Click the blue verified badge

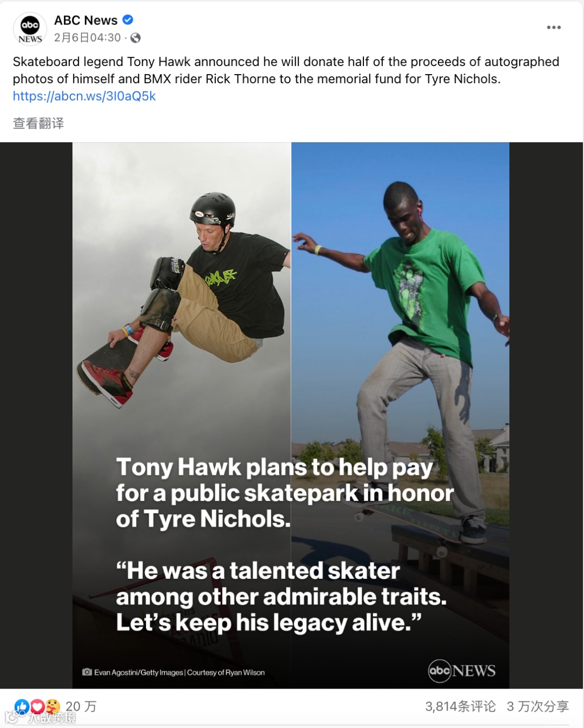[x=128, y=20]
